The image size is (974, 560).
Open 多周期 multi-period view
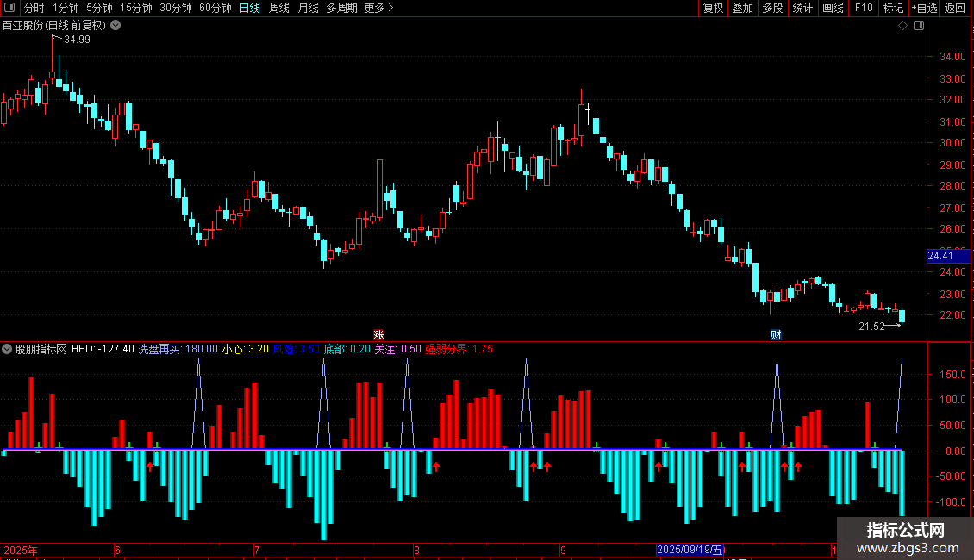pos(341,8)
